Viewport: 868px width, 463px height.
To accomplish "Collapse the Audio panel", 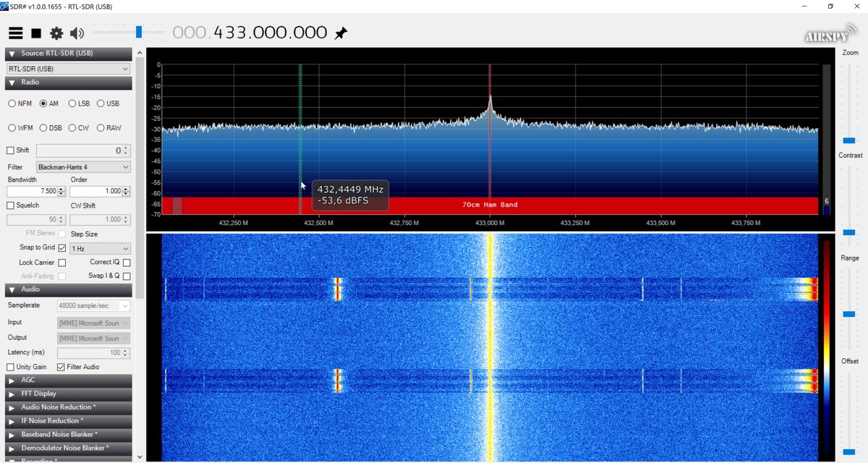I will click(69, 289).
